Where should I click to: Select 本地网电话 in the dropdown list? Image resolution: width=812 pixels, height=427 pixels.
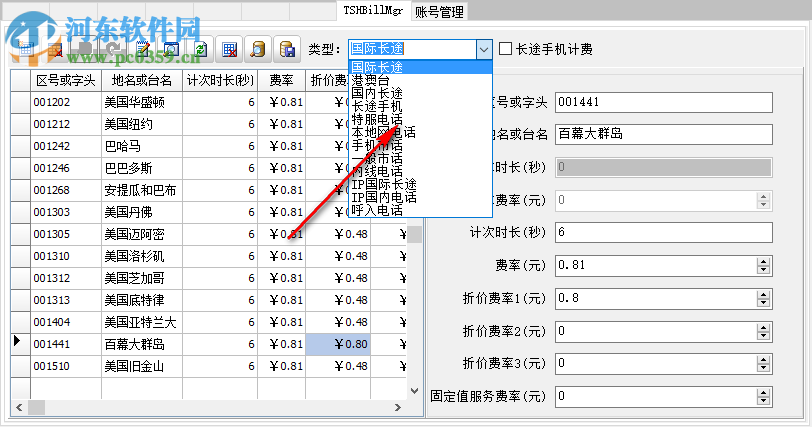point(420,132)
